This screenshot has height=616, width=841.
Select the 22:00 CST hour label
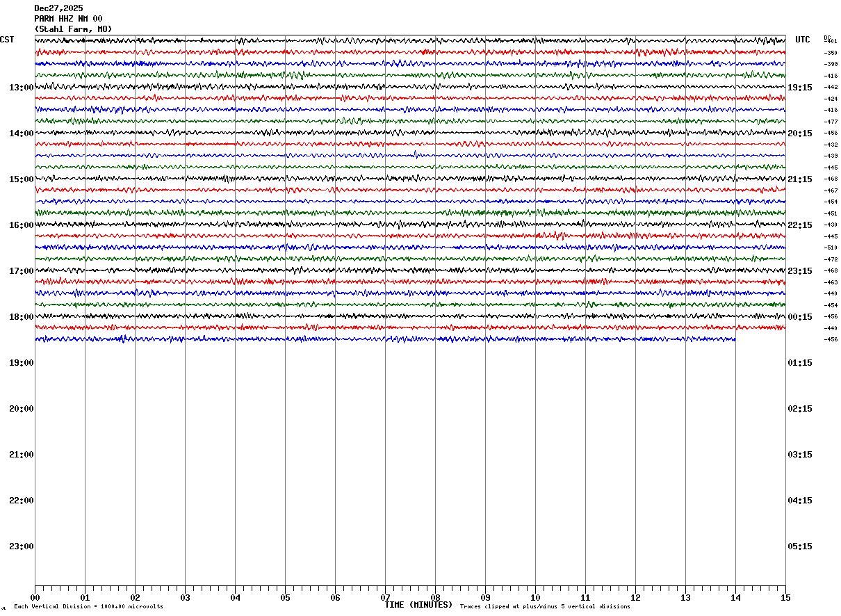click(21, 500)
